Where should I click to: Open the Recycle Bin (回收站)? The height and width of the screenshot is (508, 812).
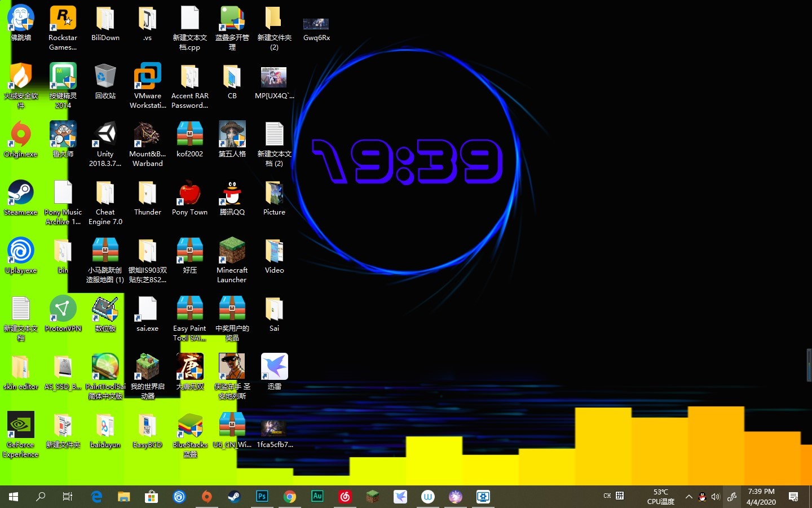click(x=105, y=82)
